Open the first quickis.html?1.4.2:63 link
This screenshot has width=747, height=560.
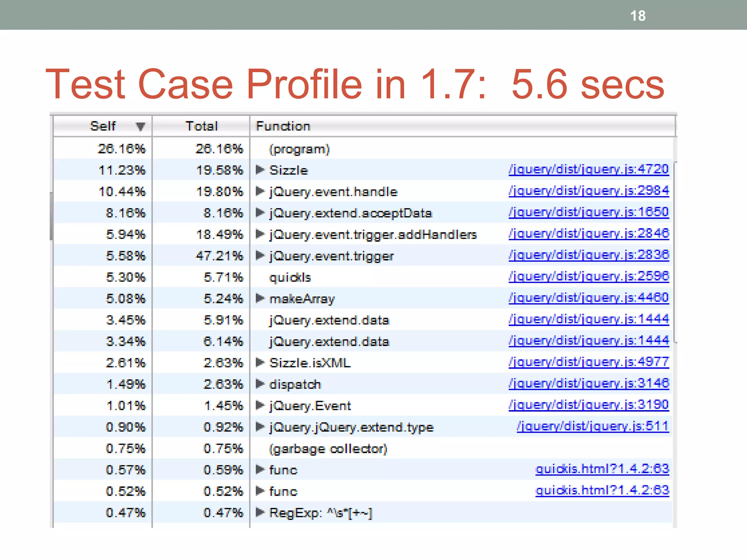(602, 469)
